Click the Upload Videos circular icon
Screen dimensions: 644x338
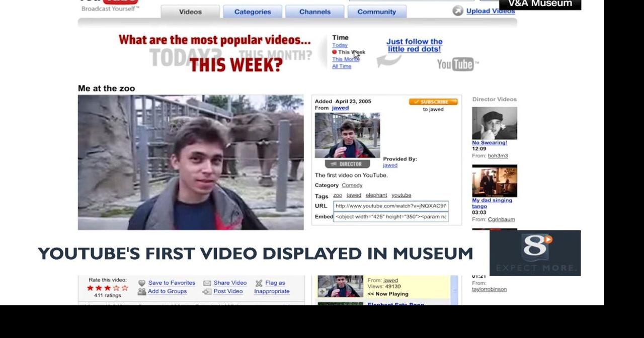click(x=457, y=11)
